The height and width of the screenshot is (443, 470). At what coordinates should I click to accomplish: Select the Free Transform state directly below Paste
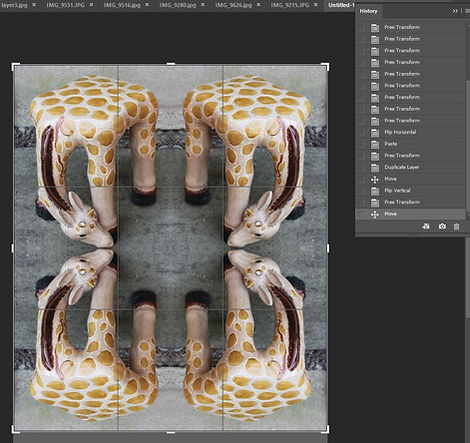pos(411,156)
